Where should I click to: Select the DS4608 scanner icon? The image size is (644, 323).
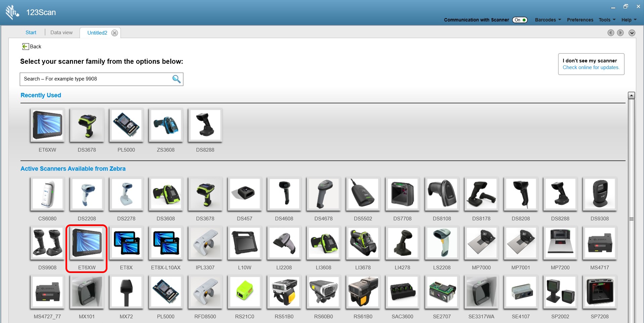284,194
